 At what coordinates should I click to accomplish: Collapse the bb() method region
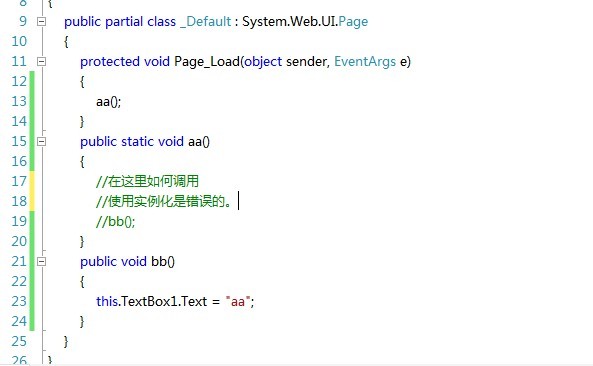(x=41, y=261)
